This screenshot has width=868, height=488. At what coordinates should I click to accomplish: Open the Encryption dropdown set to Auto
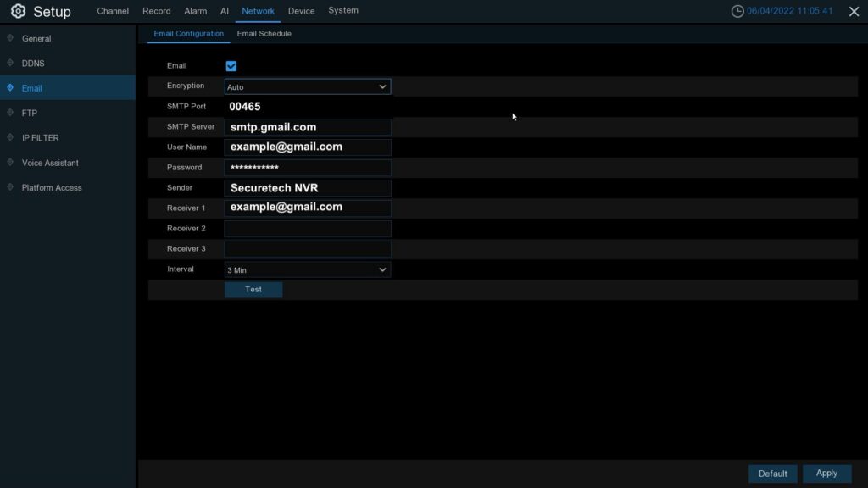pyautogui.click(x=307, y=86)
